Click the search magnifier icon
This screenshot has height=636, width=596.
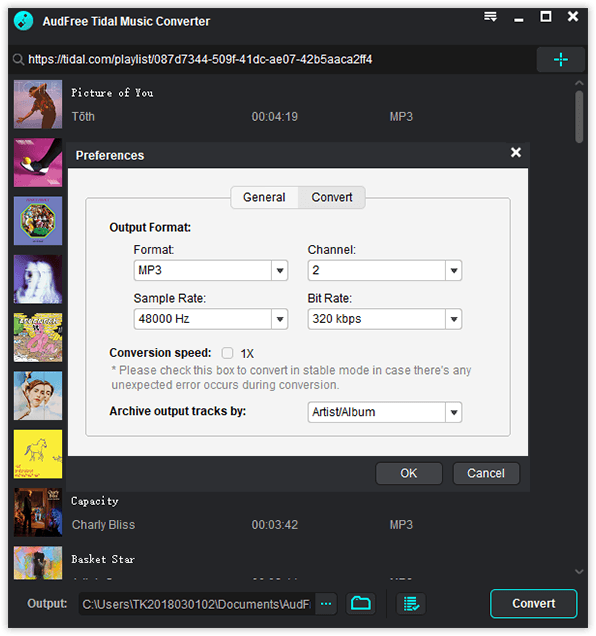point(18,60)
